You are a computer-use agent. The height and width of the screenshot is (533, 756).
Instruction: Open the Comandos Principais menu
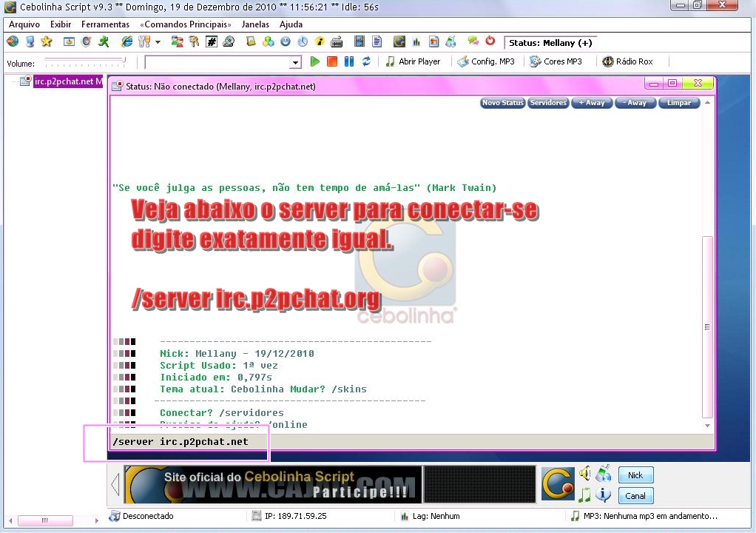tap(186, 24)
